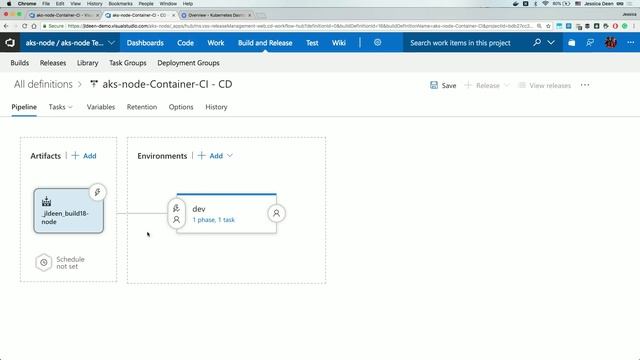Image resolution: width=640 pixels, height=360 pixels.
Task: Click the Schedule not set label
Action: tap(70, 262)
